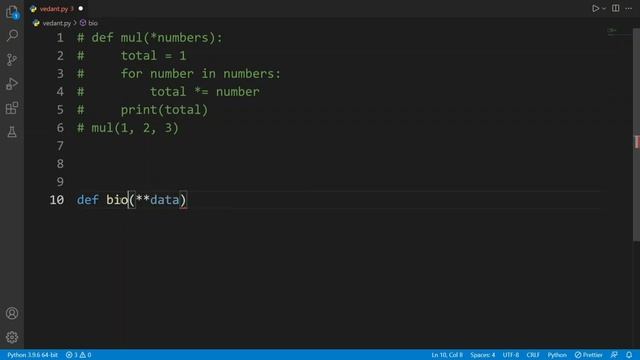Open the notifications bell icon
Image resolution: width=640 pixels, height=360 pixels.
(x=629, y=355)
